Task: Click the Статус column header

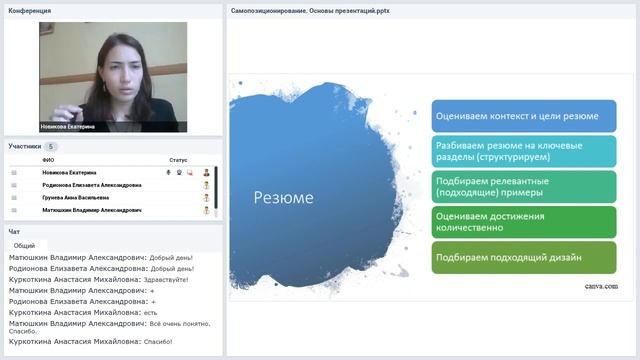Action: (178, 160)
